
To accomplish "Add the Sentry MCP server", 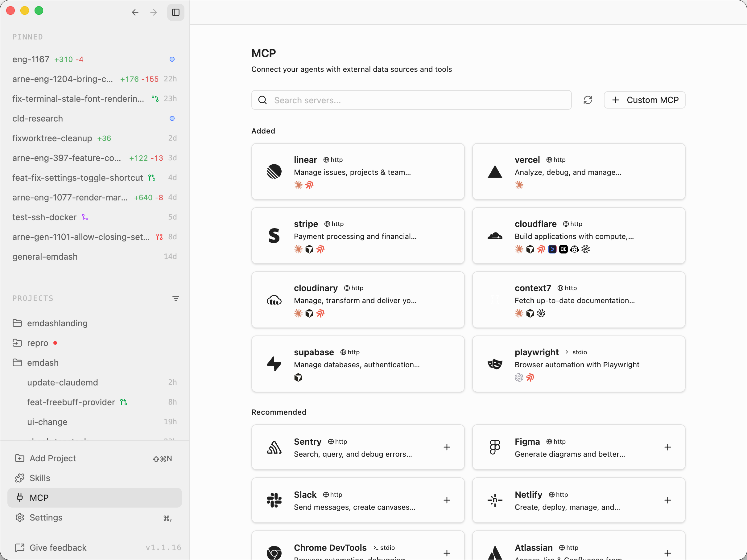I will pos(447,447).
